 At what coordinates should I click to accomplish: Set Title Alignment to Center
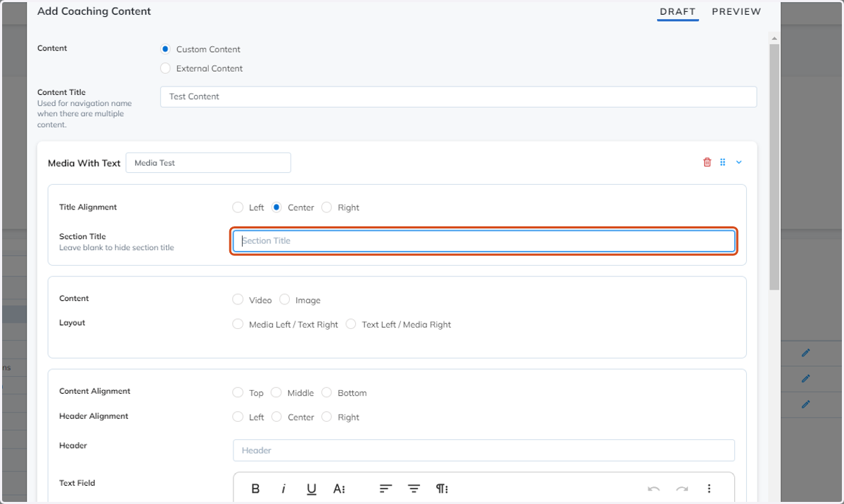click(x=276, y=207)
